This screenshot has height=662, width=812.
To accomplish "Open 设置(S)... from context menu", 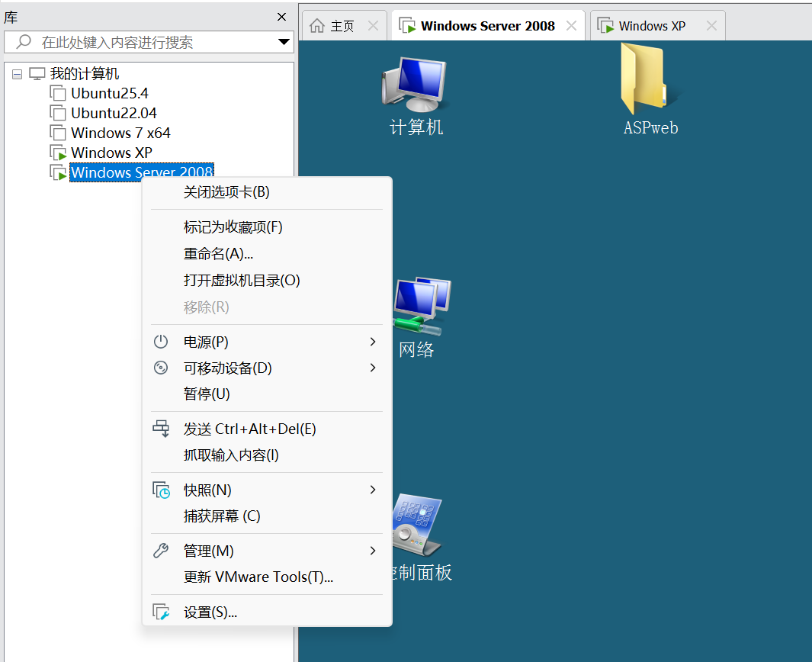I will pyautogui.click(x=267, y=612).
